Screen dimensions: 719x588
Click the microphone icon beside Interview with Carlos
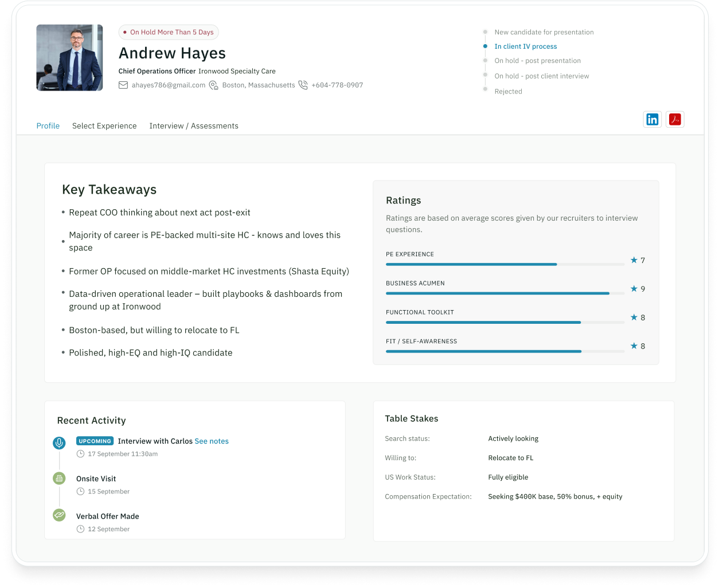(x=59, y=442)
